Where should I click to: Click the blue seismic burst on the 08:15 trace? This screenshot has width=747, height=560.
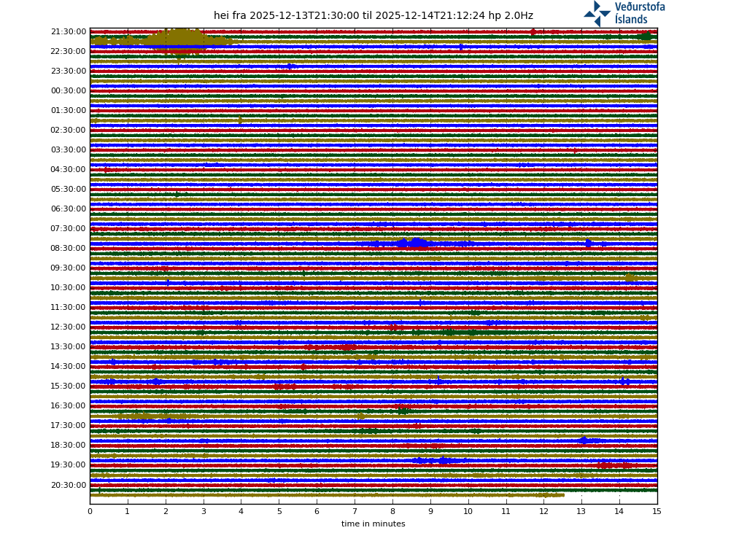point(414,243)
